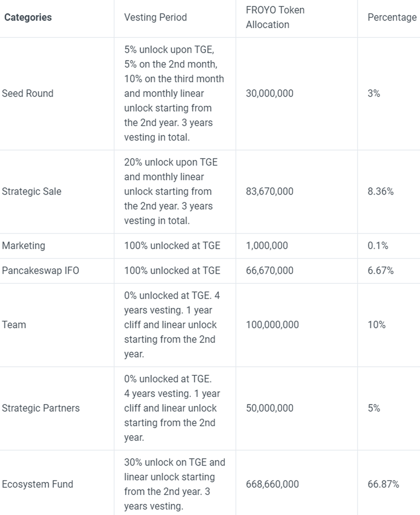Click the 30,000,000 allocation value

point(269,93)
